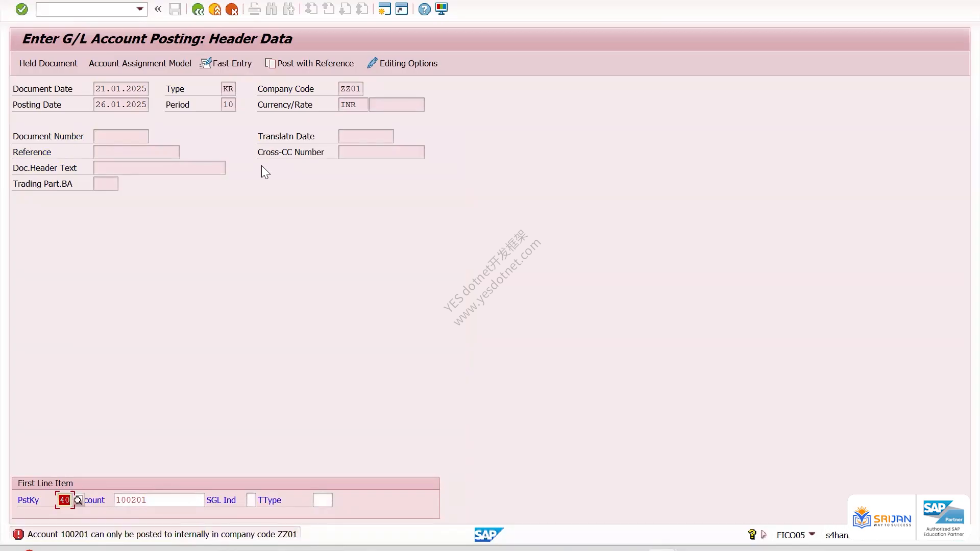980x551 pixels.
Task: Click the red error icon in status bar
Action: [18, 534]
